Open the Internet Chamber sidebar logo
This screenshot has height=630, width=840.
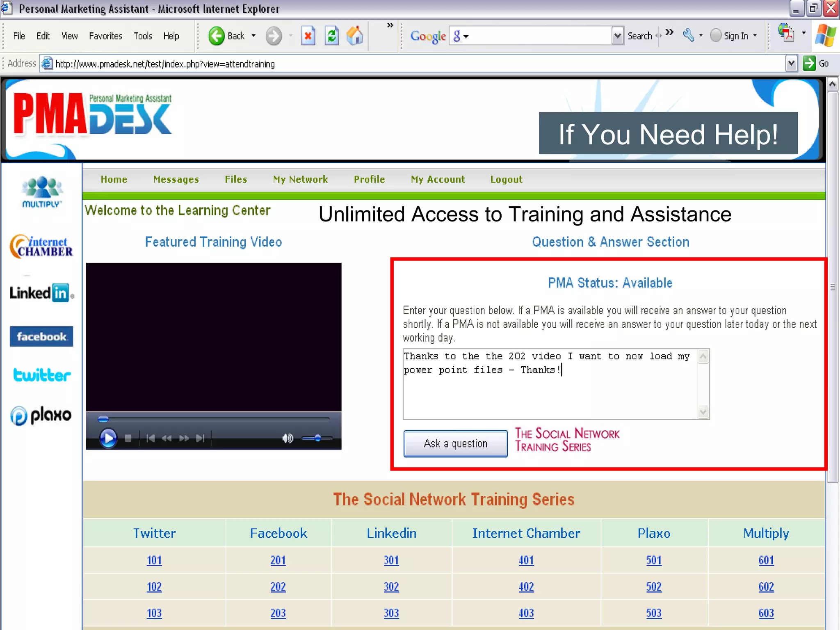[41, 246]
